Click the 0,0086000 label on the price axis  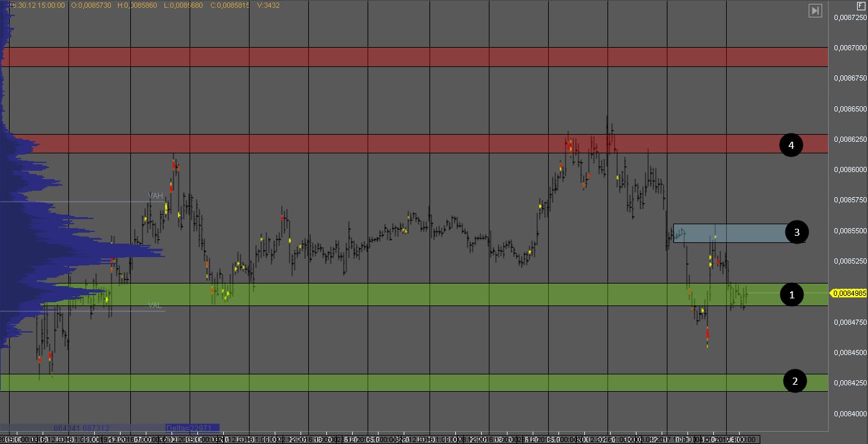(x=849, y=170)
